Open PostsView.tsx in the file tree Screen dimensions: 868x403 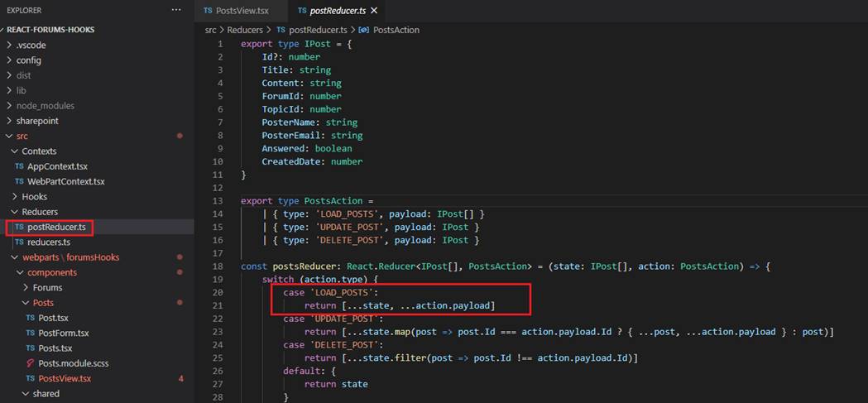click(65, 378)
